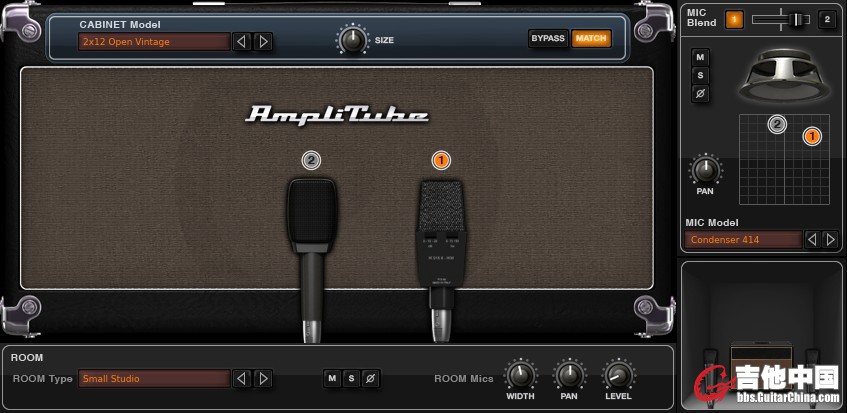This screenshot has height=413, width=847.
Task: Select previous cabinet model arrow
Action: pyautogui.click(x=242, y=42)
